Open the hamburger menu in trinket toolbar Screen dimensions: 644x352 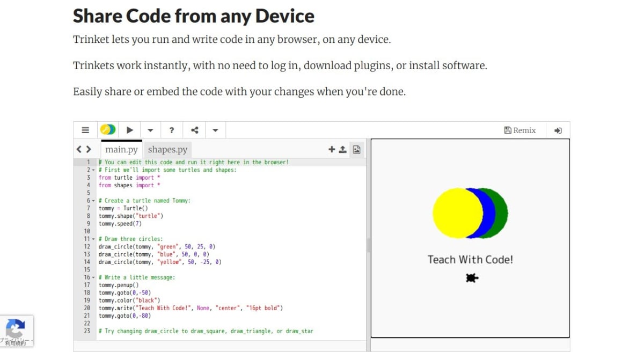pyautogui.click(x=85, y=130)
